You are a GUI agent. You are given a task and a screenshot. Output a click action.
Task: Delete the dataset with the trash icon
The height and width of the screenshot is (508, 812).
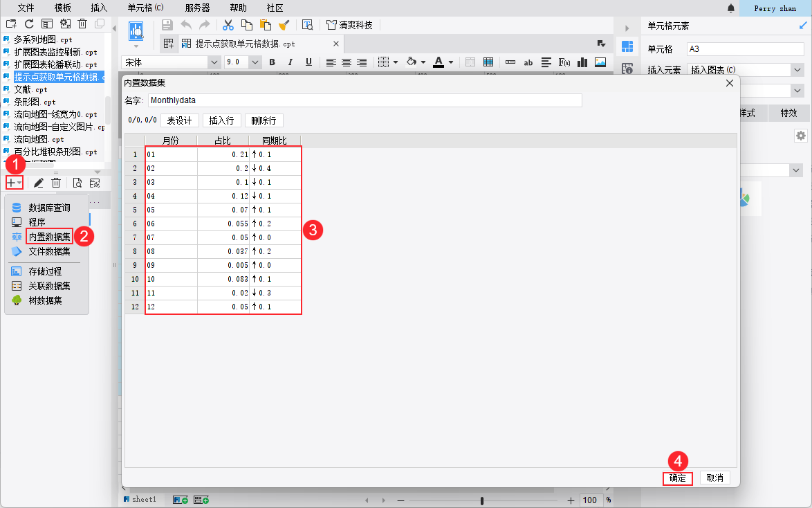pyautogui.click(x=56, y=183)
